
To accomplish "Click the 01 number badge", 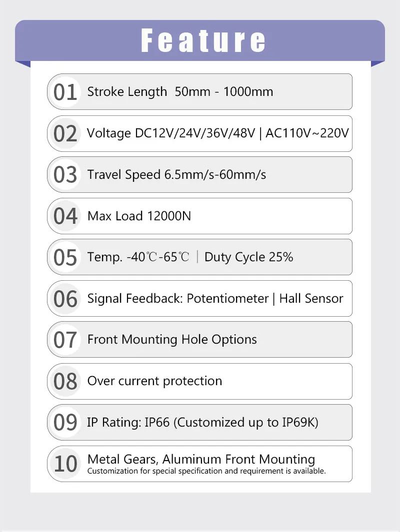I will (x=65, y=92).
